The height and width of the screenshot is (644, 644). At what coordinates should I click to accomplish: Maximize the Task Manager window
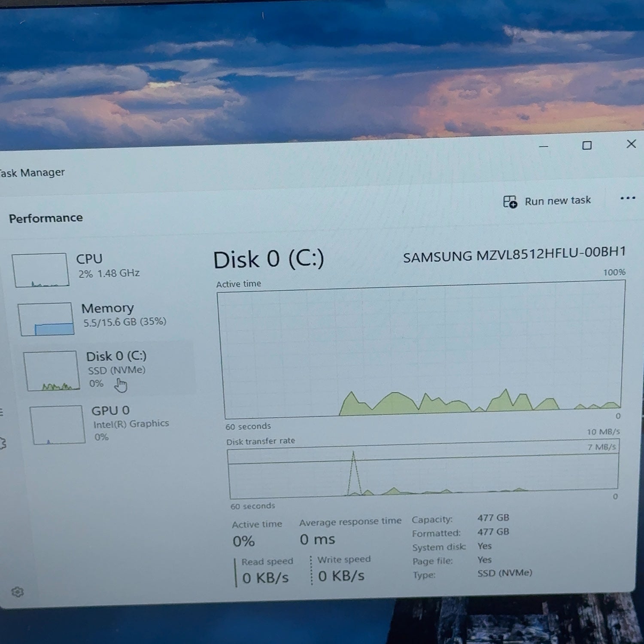pyautogui.click(x=587, y=146)
